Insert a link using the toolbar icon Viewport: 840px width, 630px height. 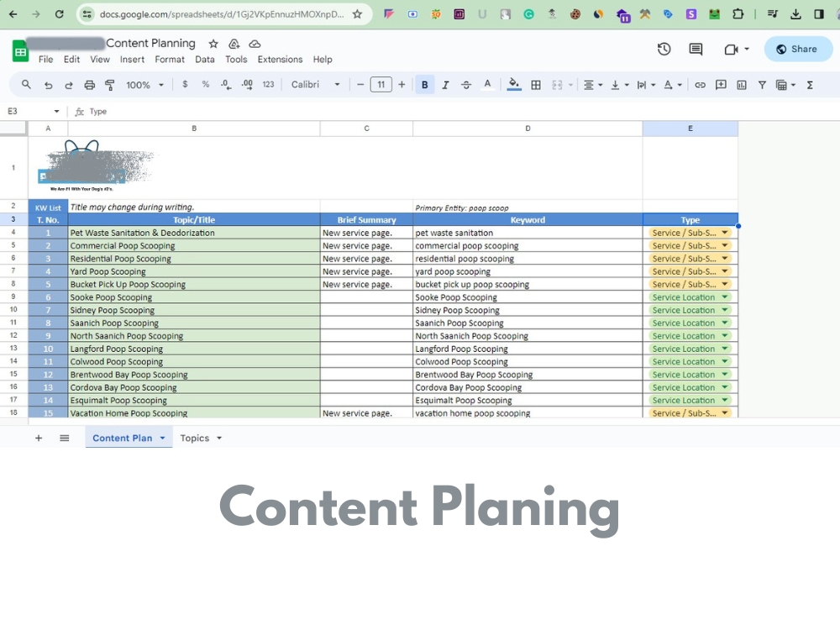pyautogui.click(x=700, y=84)
